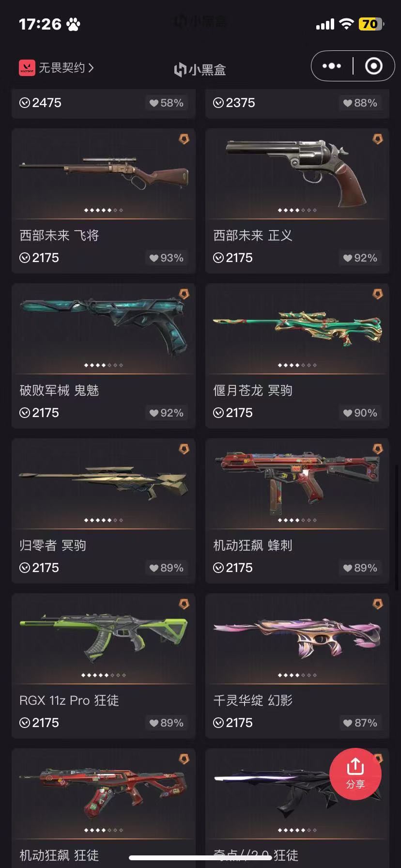Tap the 89% heart on 归零者 冥驹

pos(166,568)
